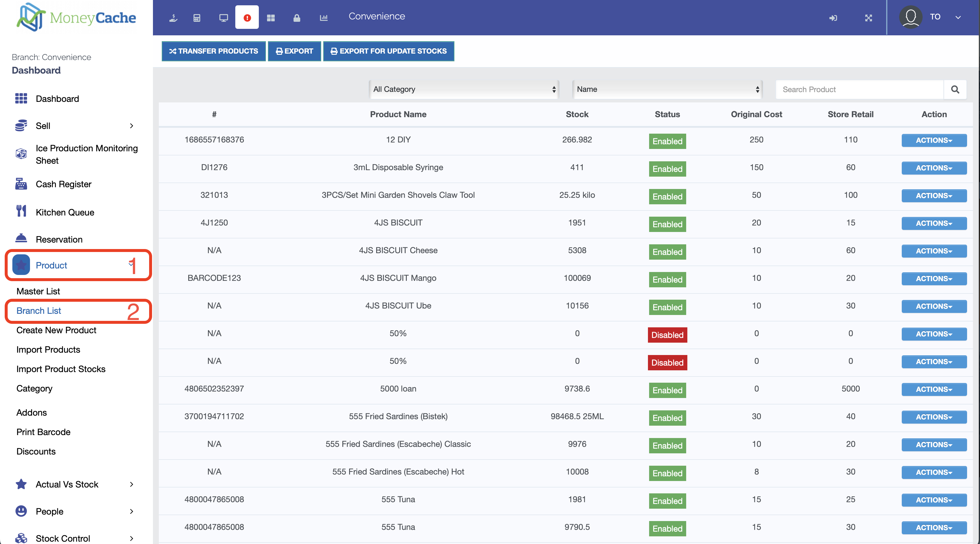Click EXPORT FOR UPDATE STOCKS button
Screen dimensions: 980x544
pyautogui.click(x=389, y=51)
